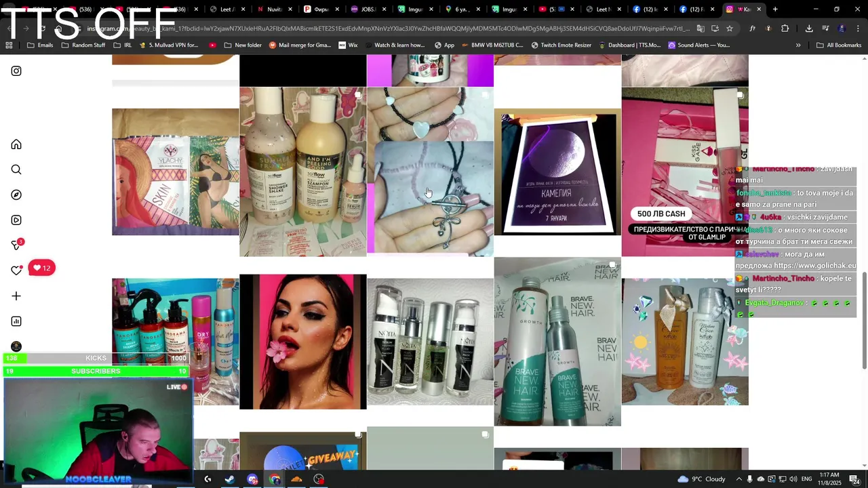Open the Chrome three-dot menu
The height and width of the screenshot is (488, 868).
tap(858, 28)
